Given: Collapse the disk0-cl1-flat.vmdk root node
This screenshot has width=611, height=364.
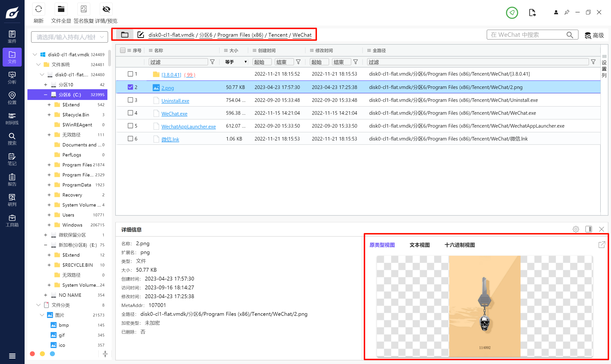Looking at the screenshot, I should 35,54.
